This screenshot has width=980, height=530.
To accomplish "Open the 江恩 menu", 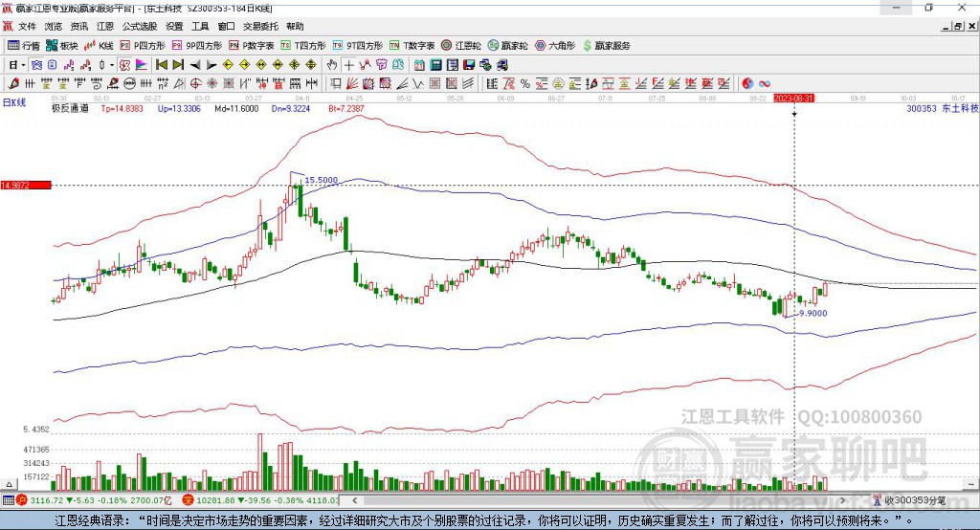I will [105, 26].
